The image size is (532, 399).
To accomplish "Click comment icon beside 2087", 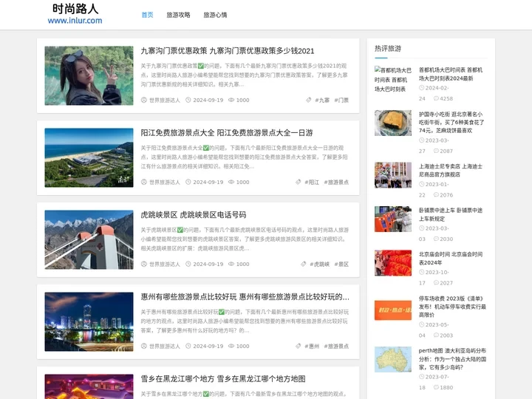I will (436, 151).
